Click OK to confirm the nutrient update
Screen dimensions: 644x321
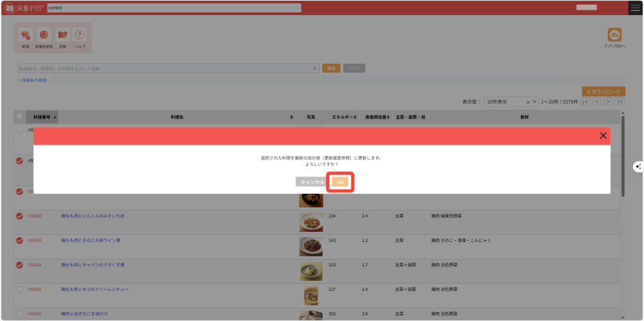pos(340,182)
